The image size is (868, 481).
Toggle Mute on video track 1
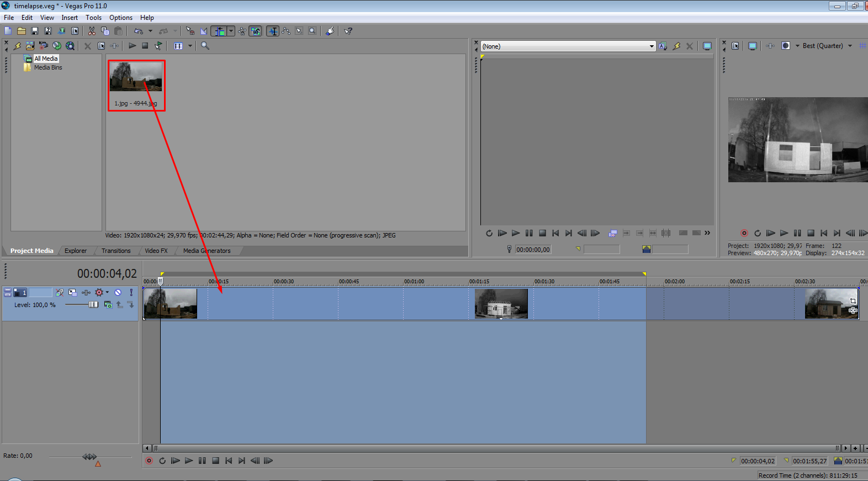(118, 293)
